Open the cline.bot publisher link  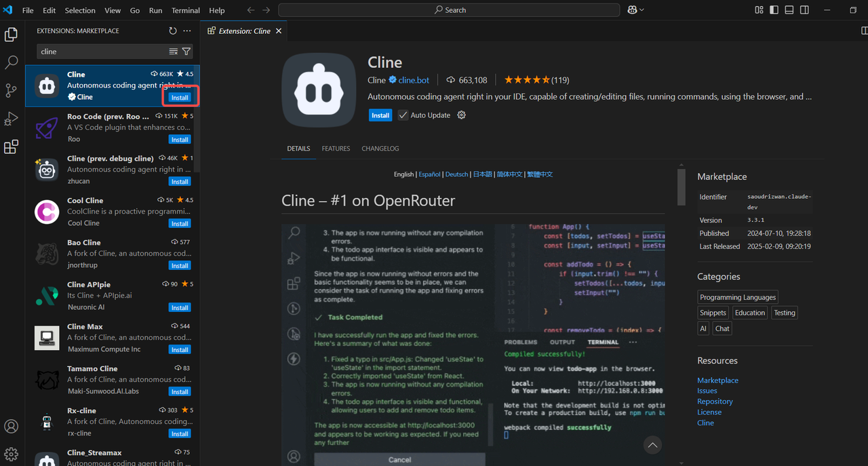click(x=414, y=80)
